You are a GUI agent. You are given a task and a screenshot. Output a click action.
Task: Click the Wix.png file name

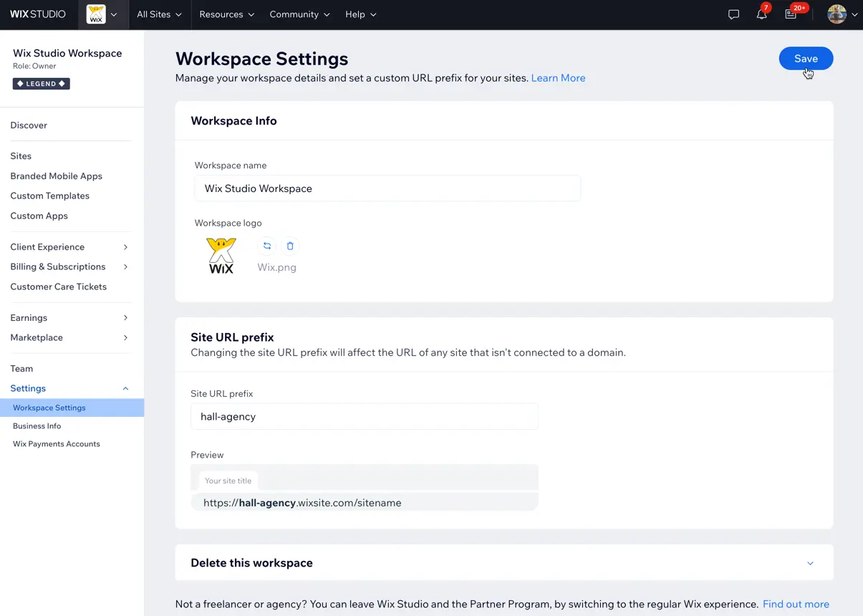pos(276,267)
